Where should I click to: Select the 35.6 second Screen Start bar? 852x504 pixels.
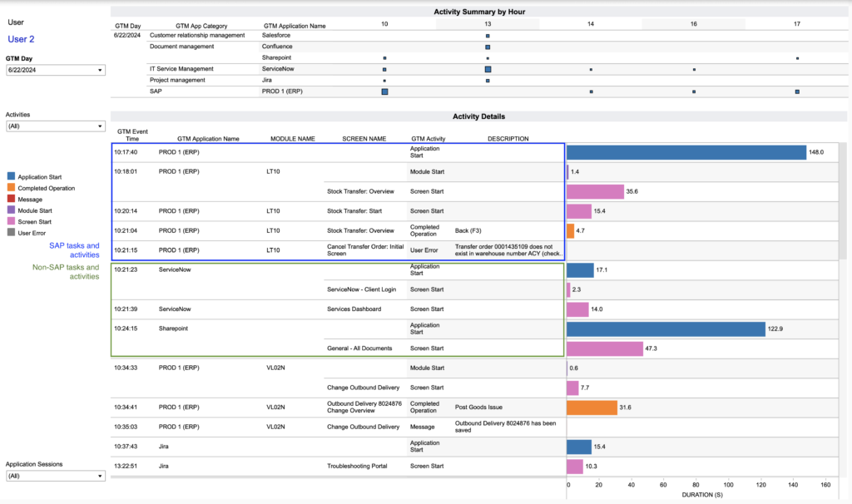595,192
